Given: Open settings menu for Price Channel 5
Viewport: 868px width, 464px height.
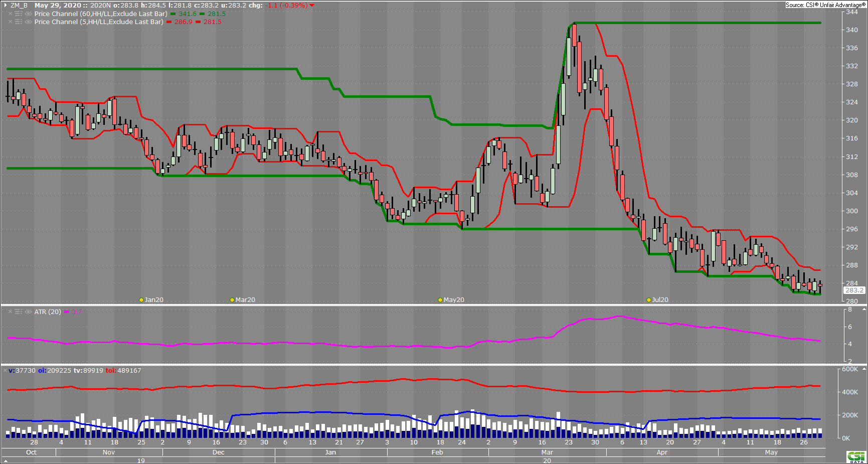Looking at the screenshot, I should pos(19,22).
